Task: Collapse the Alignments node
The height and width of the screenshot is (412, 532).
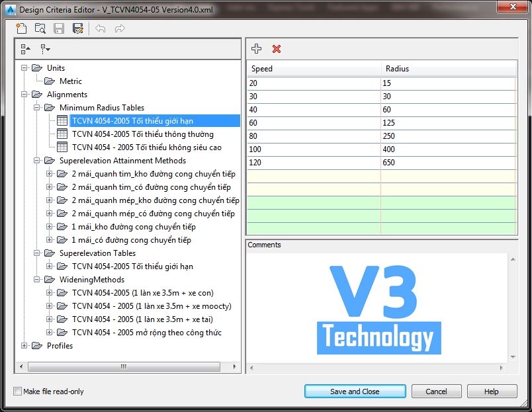Action: tap(24, 95)
